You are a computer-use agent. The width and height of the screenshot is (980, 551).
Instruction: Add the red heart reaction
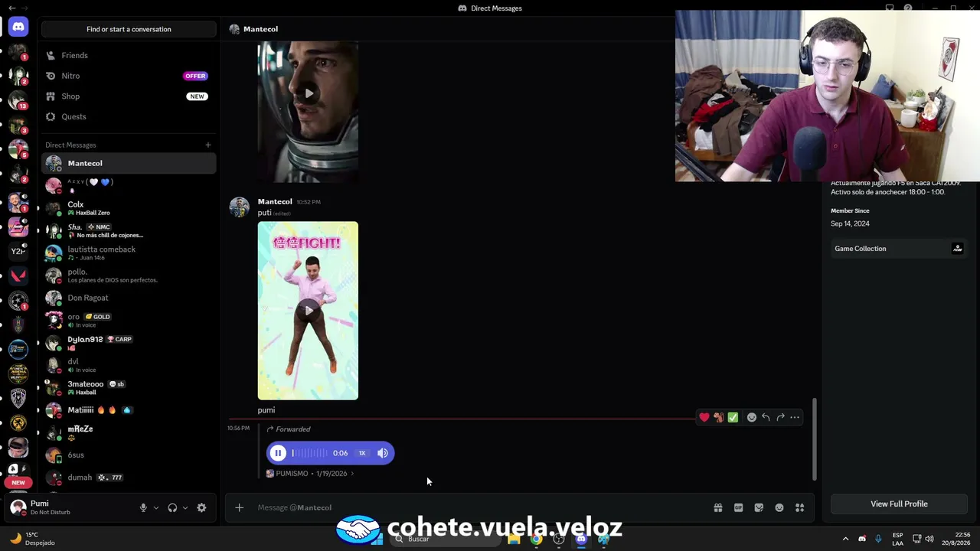(x=704, y=417)
